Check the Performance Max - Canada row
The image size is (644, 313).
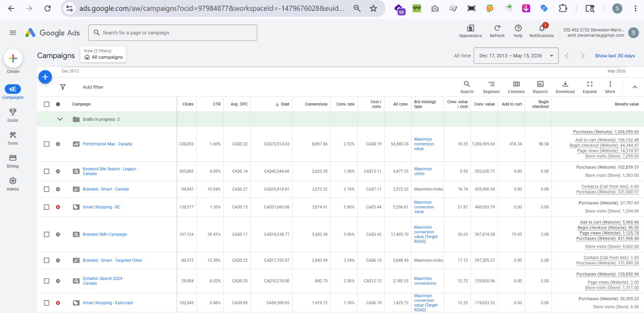[x=47, y=144]
